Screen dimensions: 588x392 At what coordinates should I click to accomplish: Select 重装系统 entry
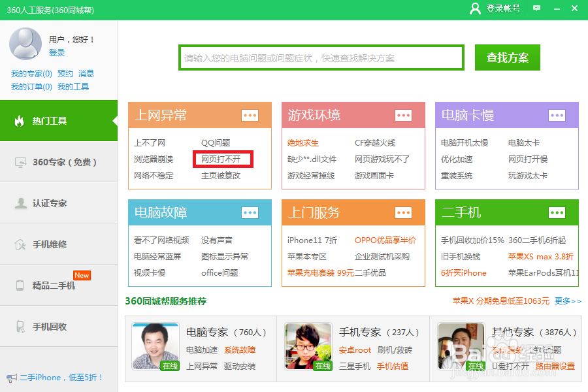click(x=457, y=176)
